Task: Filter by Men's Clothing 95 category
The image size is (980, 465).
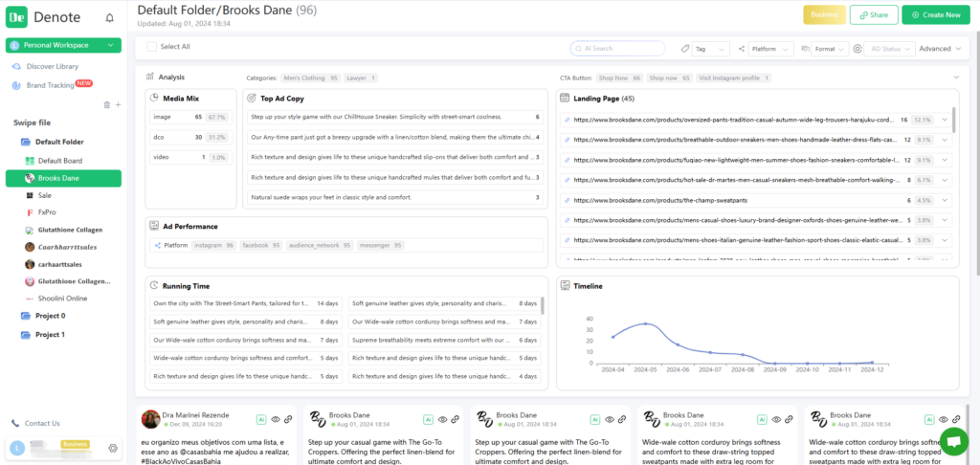Action: [x=311, y=78]
